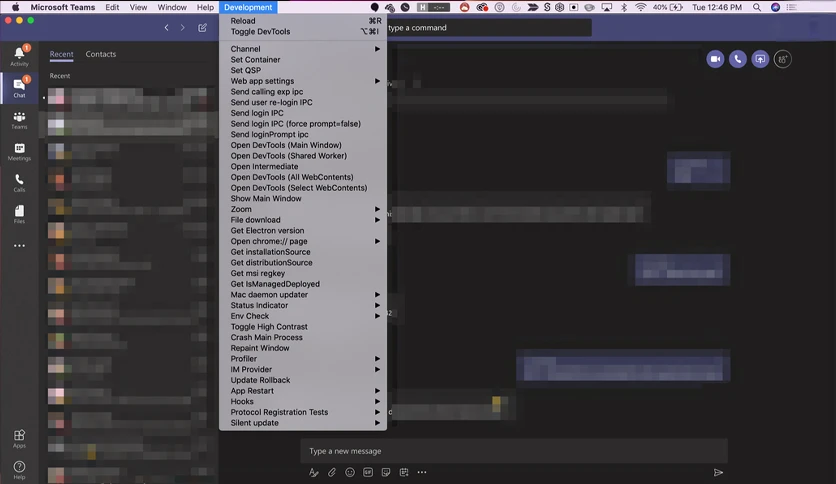Image resolution: width=836 pixels, height=484 pixels.
Task: Click the Type a new message field
Action: [514, 451]
